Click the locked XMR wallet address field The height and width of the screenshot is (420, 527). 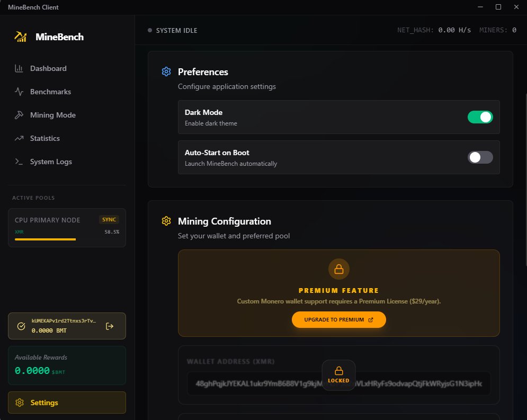(x=338, y=383)
